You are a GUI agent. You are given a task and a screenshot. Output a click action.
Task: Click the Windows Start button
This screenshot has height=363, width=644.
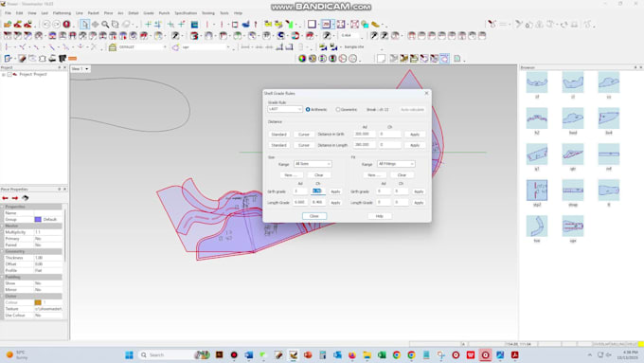[x=129, y=354]
